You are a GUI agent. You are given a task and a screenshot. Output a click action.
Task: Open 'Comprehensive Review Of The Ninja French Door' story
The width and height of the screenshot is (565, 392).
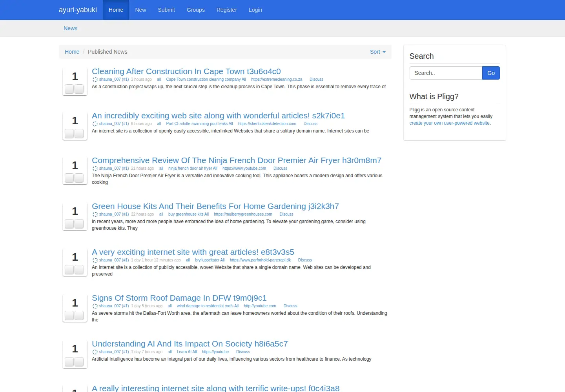[237, 160]
